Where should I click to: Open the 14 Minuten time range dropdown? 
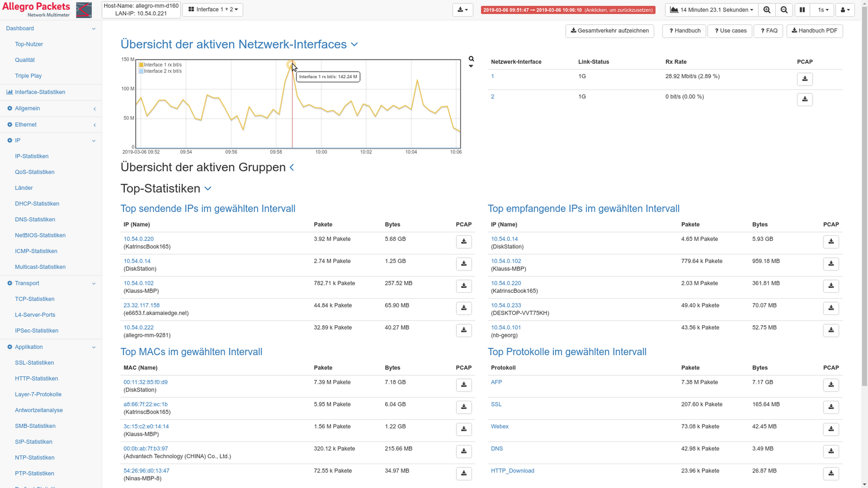711,10
